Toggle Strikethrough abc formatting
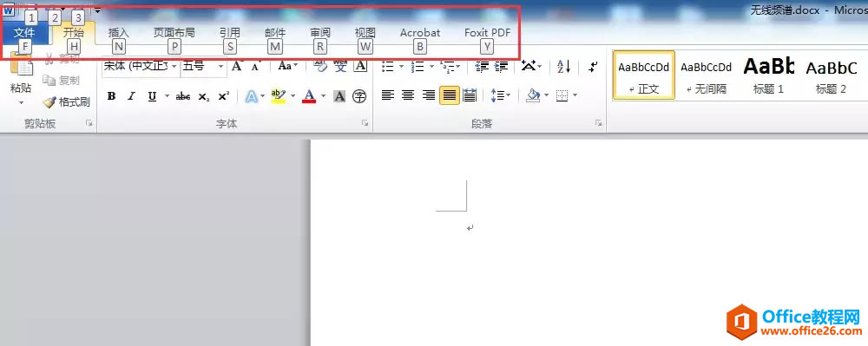Viewport: 868px width, 346px height. click(183, 97)
